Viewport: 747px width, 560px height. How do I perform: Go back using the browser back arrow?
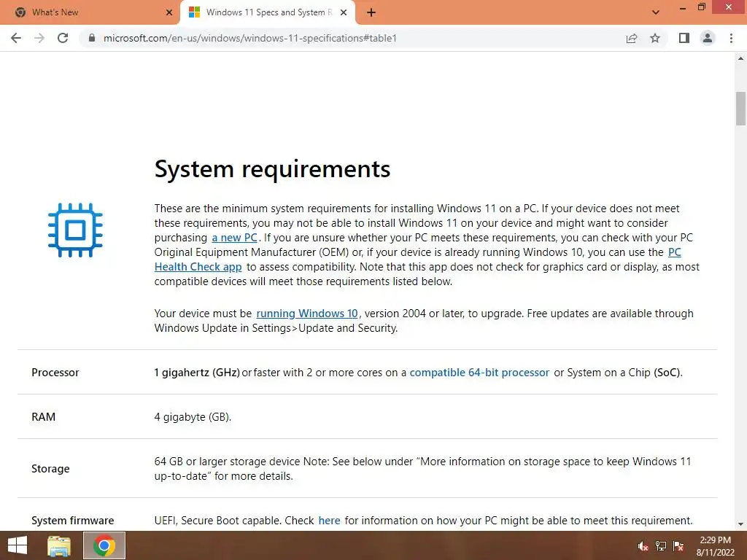[16, 38]
